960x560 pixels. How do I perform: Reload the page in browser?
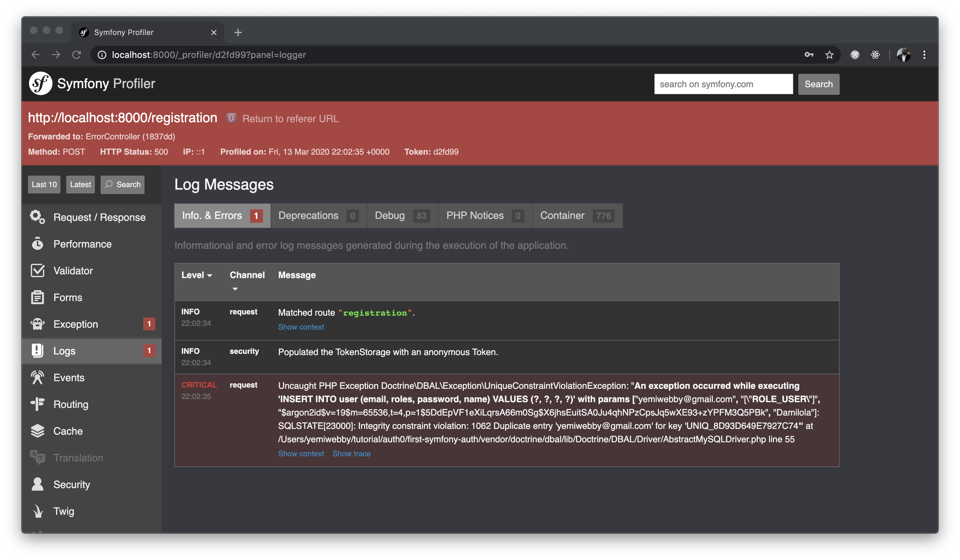point(77,55)
